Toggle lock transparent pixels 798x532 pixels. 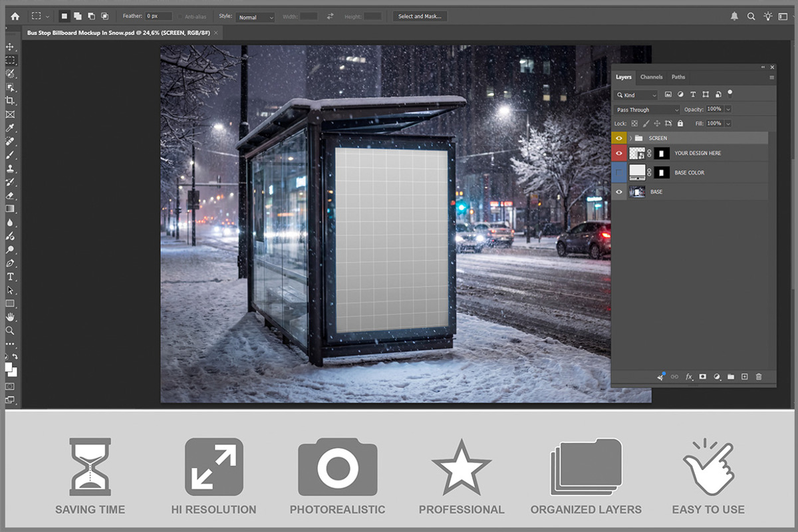[x=634, y=123]
